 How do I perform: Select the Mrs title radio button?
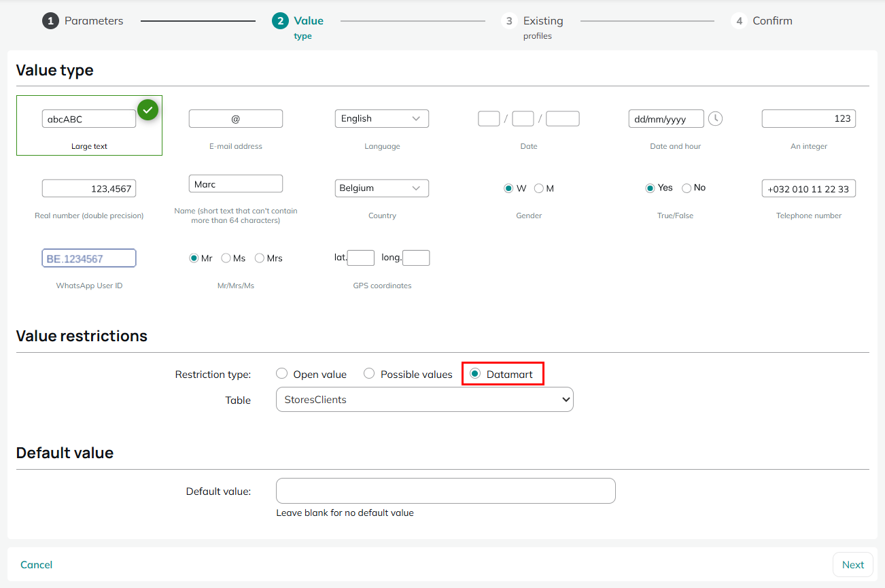(260, 258)
